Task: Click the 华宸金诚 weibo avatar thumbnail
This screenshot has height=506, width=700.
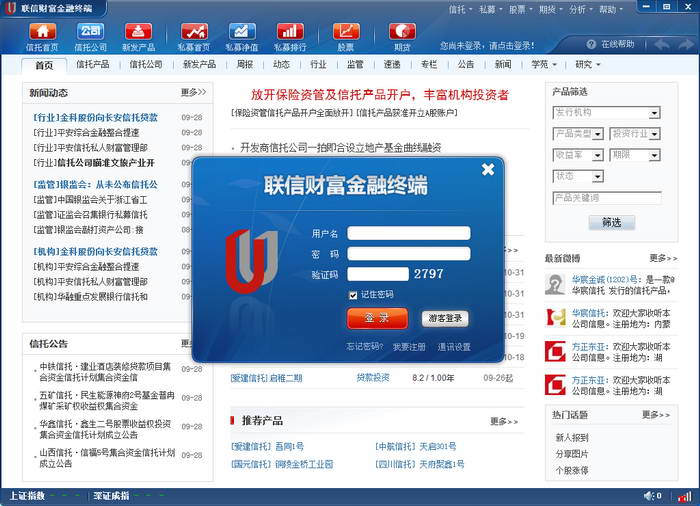Action: click(555, 284)
